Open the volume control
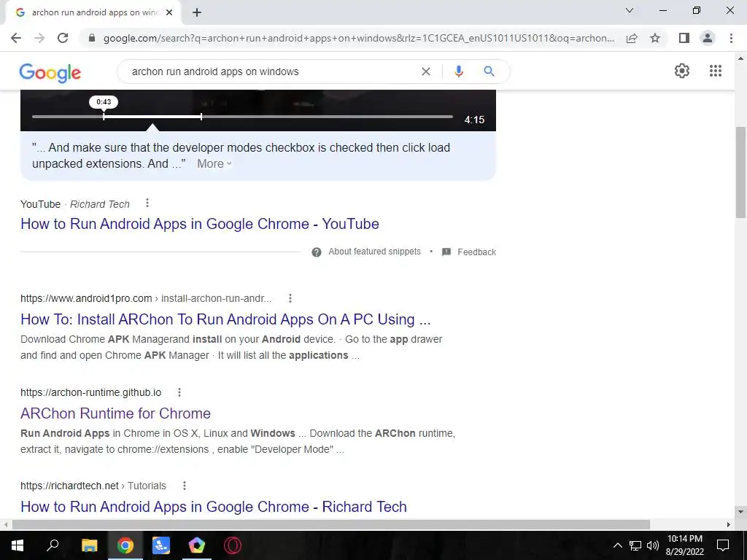747x560 pixels. pyautogui.click(x=653, y=545)
